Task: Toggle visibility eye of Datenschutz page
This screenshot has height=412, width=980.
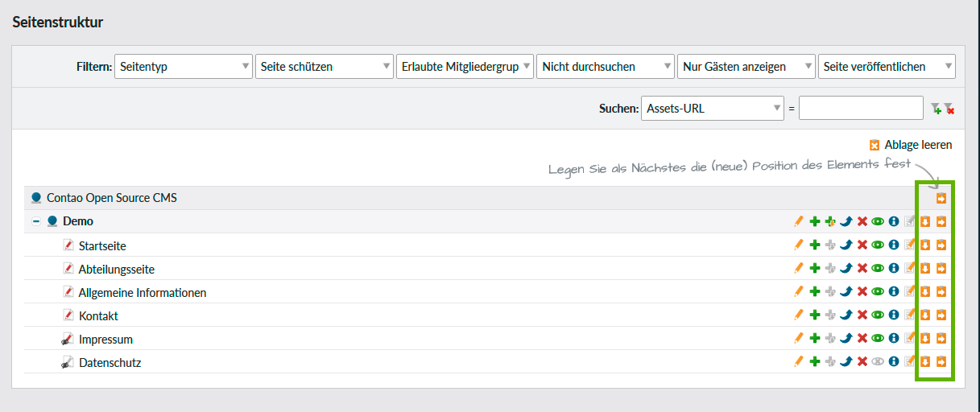Action: pos(878,362)
